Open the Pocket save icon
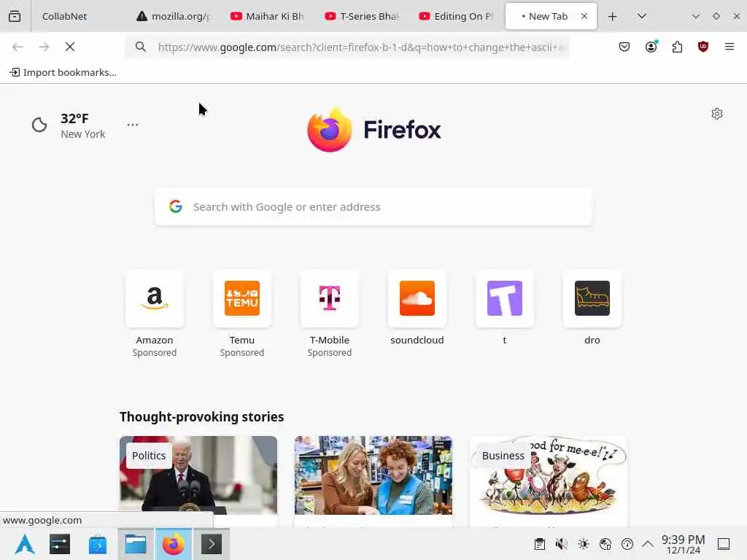Image resolution: width=747 pixels, height=560 pixels. tap(624, 47)
